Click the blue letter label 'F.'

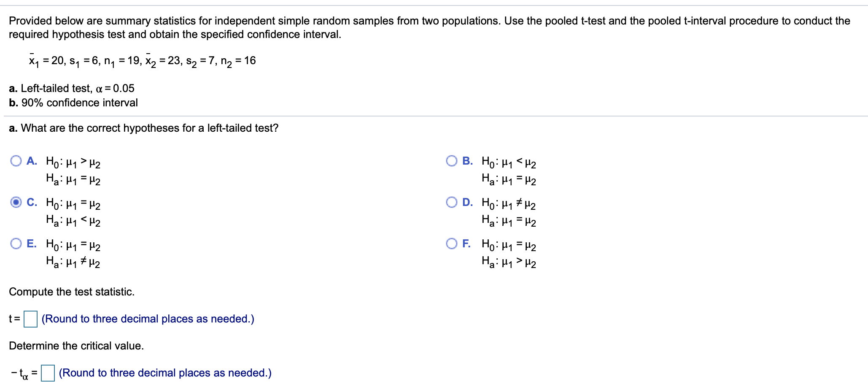click(x=466, y=244)
